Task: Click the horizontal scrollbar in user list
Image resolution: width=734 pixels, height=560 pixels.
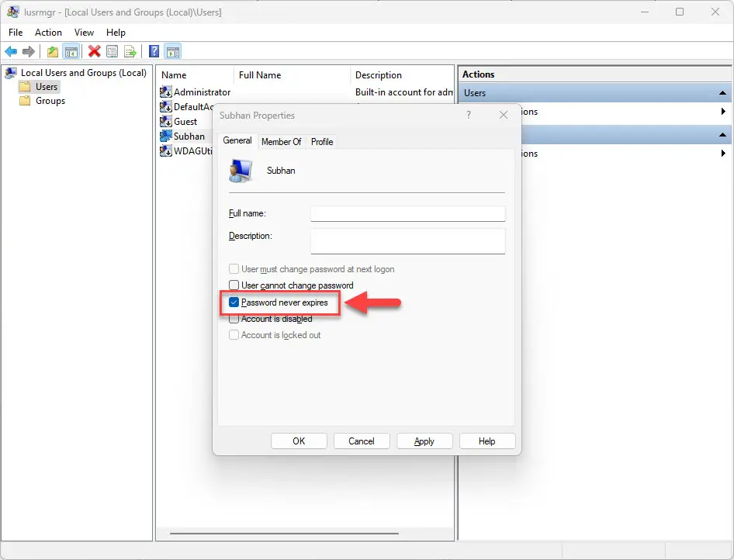Action: 284,533
